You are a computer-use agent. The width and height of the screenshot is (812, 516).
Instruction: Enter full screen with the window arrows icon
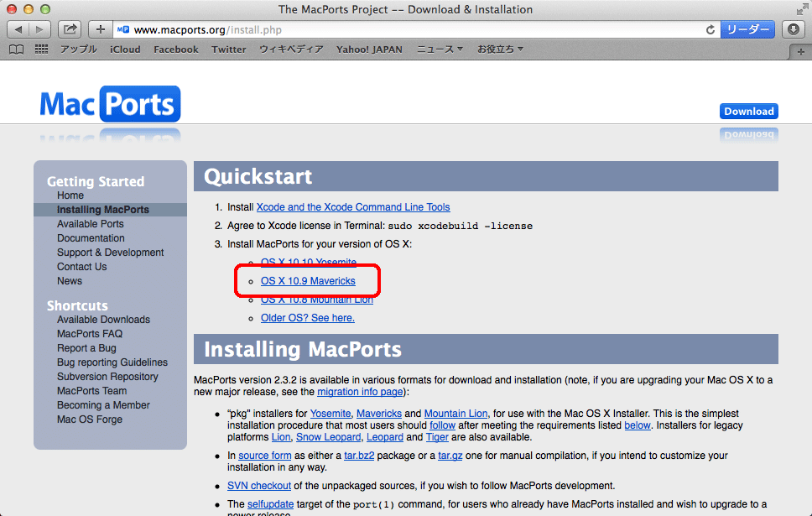pos(802,8)
